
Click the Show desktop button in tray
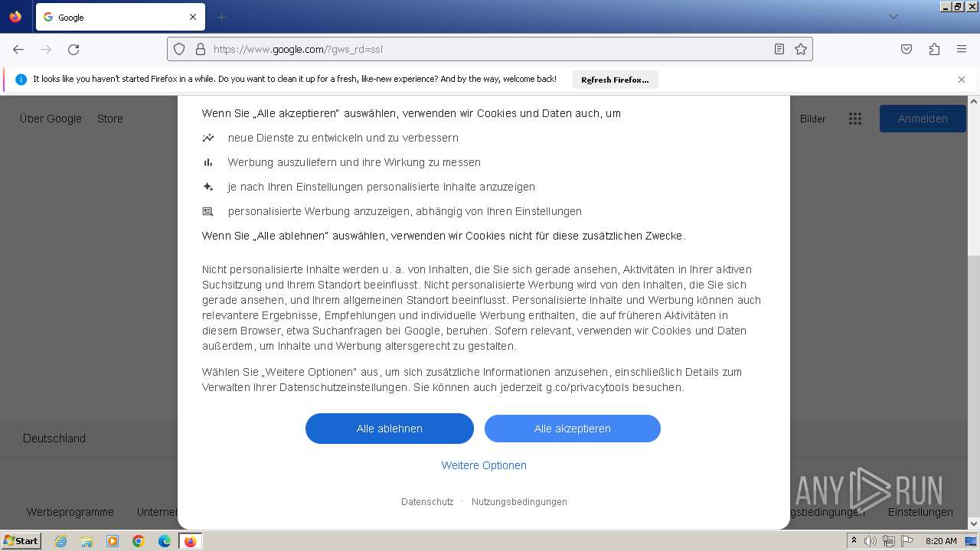(972, 541)
